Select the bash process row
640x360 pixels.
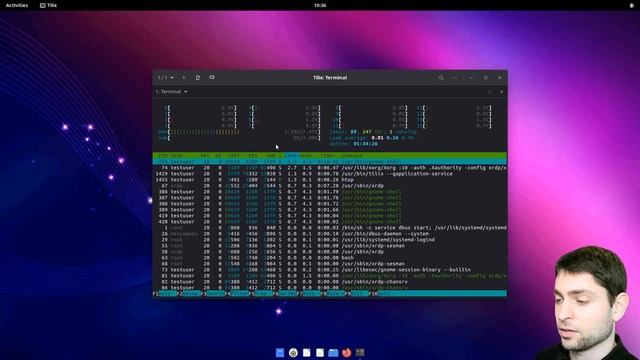[330, 258]
